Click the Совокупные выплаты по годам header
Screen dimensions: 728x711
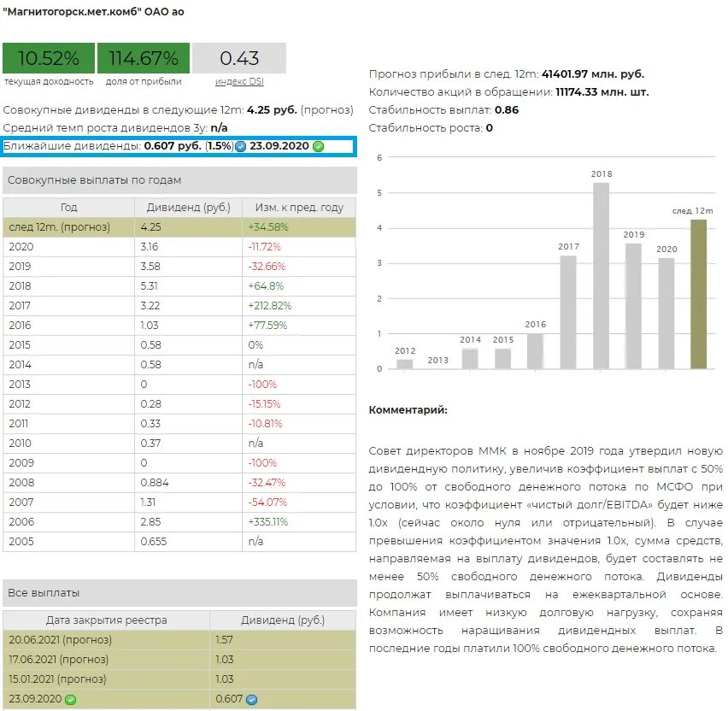tap(179, 180)
